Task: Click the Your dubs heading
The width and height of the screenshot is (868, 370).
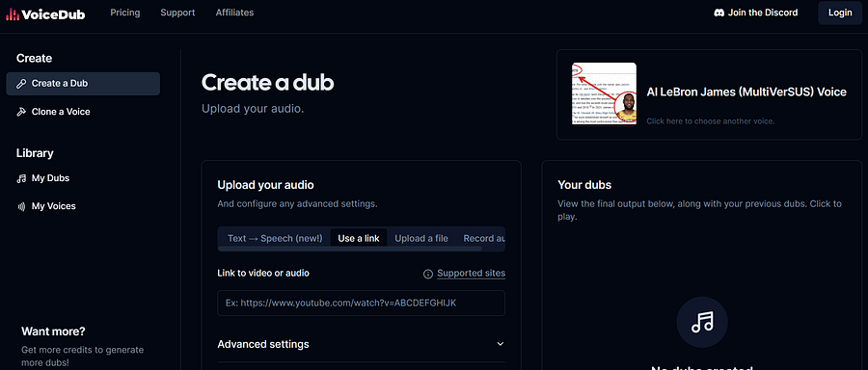Action: [584, 185]
